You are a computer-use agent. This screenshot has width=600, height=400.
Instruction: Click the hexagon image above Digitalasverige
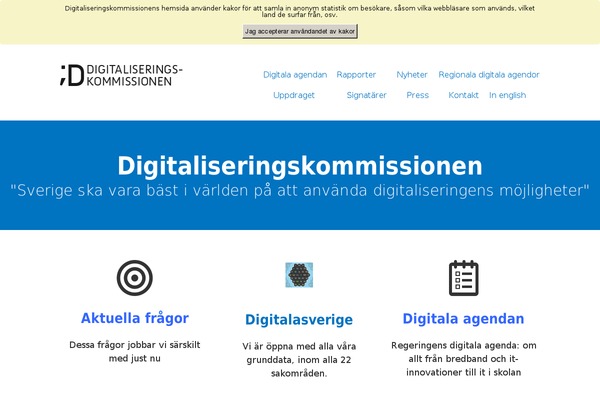tap(299, 275)
